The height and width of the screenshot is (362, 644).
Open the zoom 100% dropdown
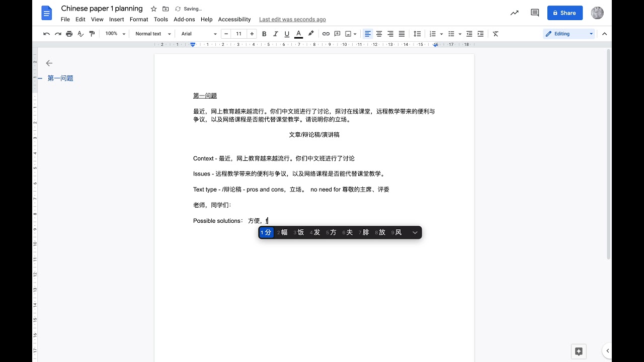coord(115,34)
